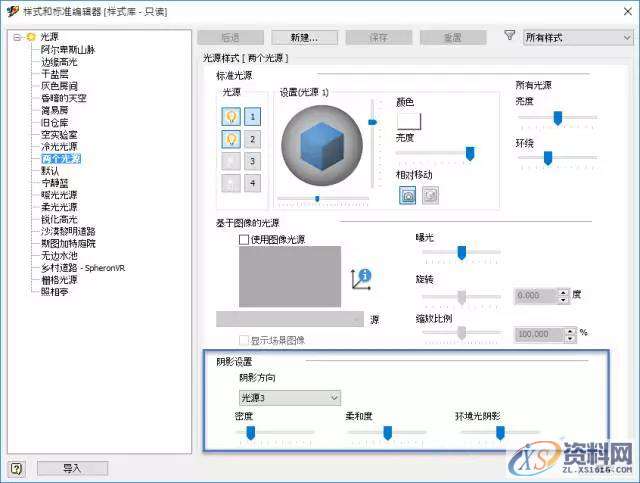Select 干盐层 lighting style
The height and width of the screenshot is (483, 640).
coord(55,74)
